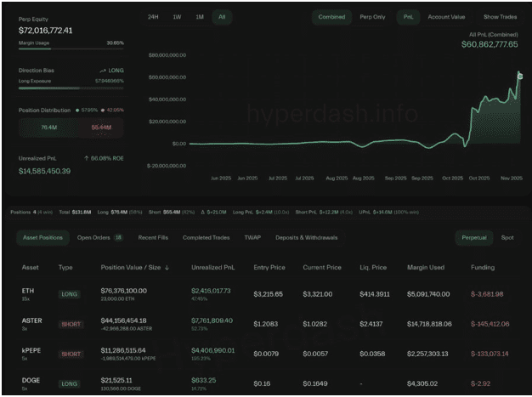This screenshot has width=532, height=397.
Task: Click the Open Orders count badge
Action: tap(118, 237)
